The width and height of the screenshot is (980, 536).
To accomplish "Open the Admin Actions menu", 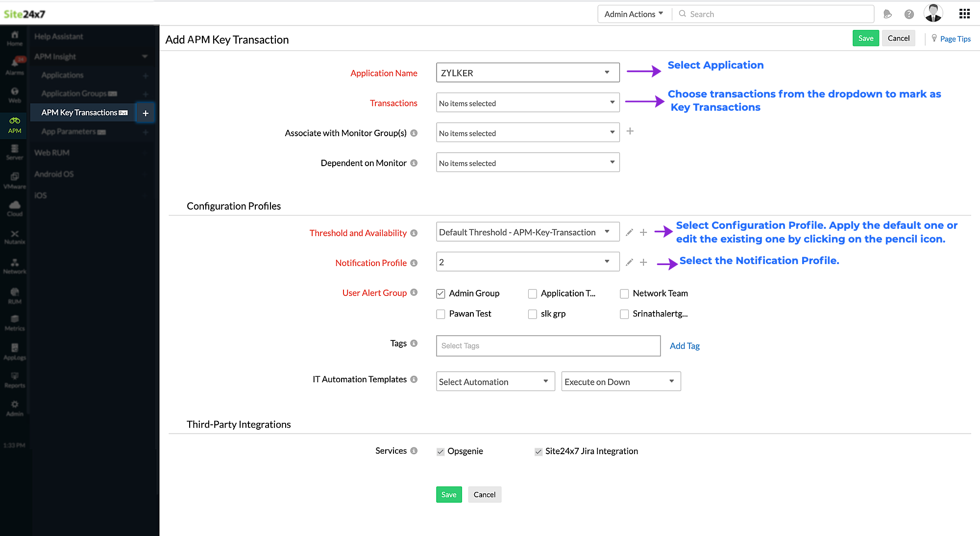I will coord(633,14).
